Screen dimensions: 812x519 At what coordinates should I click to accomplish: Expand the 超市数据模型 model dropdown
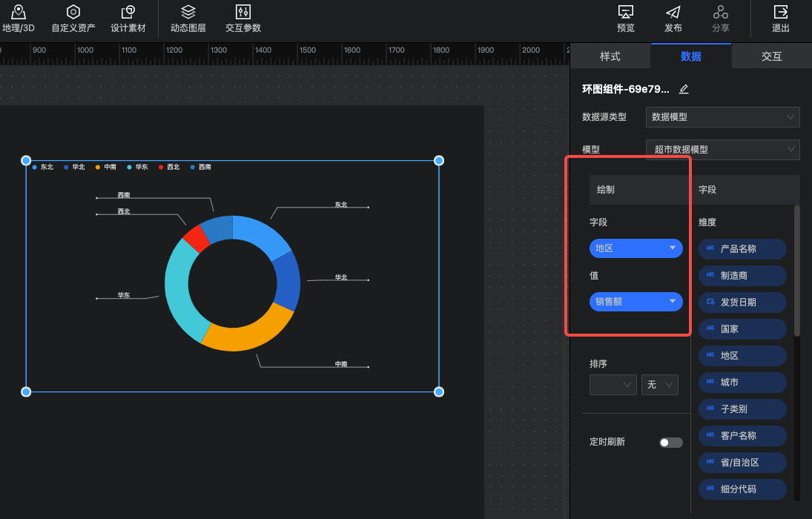tap(722, 150)
